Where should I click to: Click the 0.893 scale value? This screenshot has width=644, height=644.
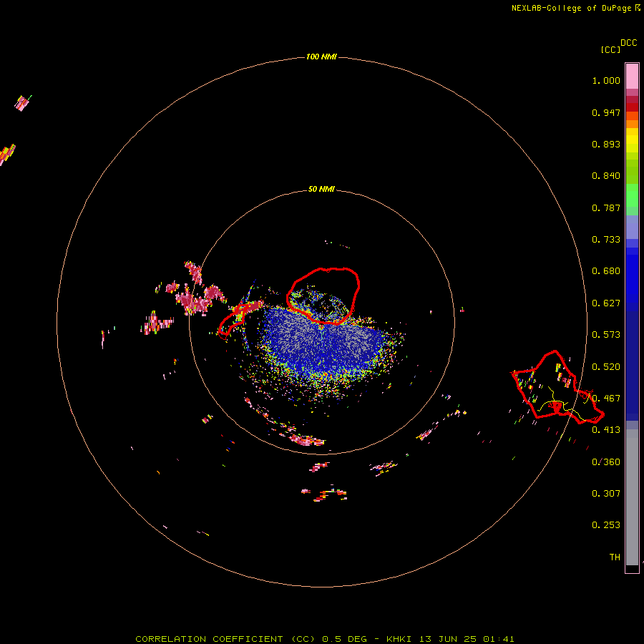tap(606, 144)
